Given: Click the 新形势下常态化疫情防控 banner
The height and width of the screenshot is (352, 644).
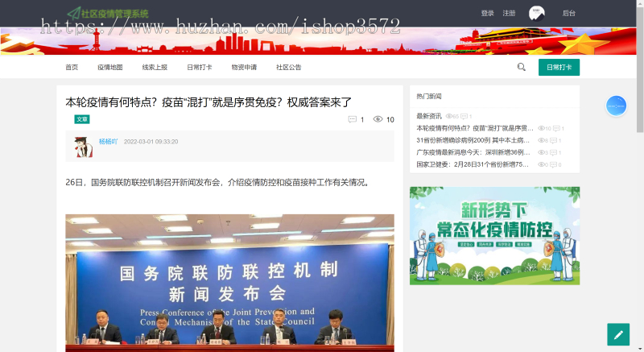Looking at the screenshot, I should 494,236.
